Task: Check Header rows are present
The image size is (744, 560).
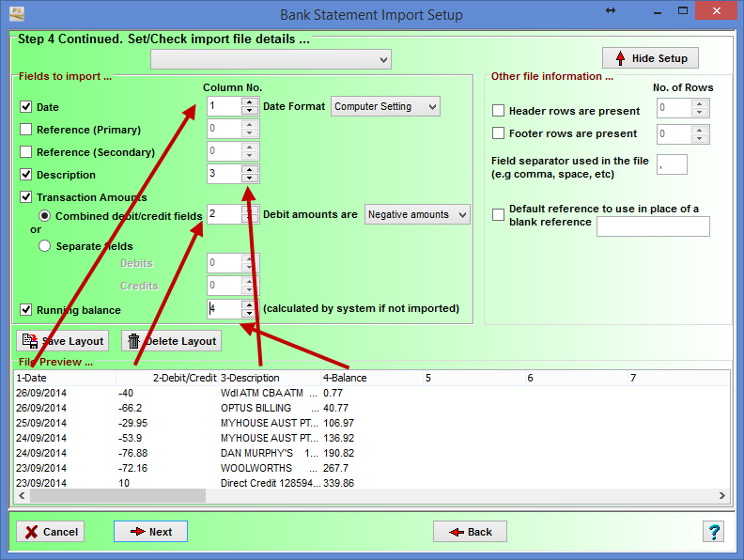Action: [x=498, y=111]
